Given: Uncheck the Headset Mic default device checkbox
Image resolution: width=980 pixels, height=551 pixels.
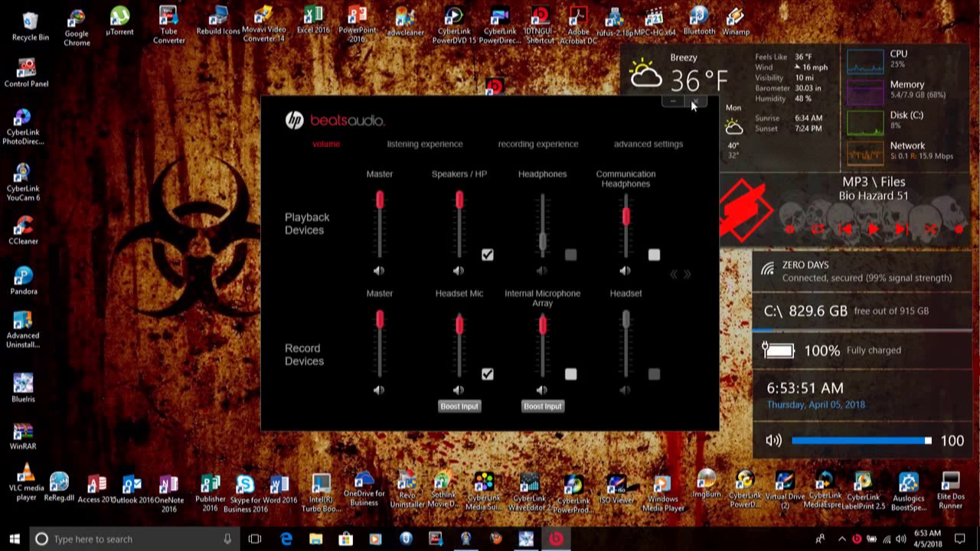Looking at the screenshot, I should (488, 374).
